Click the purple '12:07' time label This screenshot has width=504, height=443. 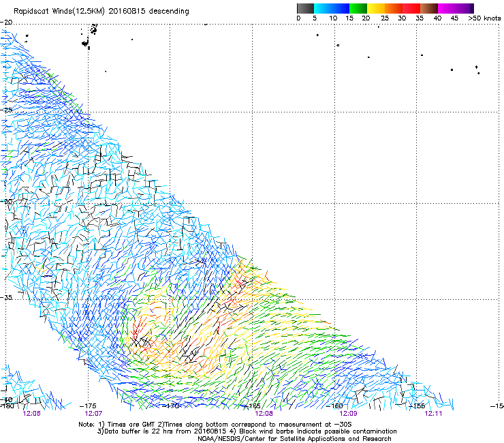tap(93, 414)
